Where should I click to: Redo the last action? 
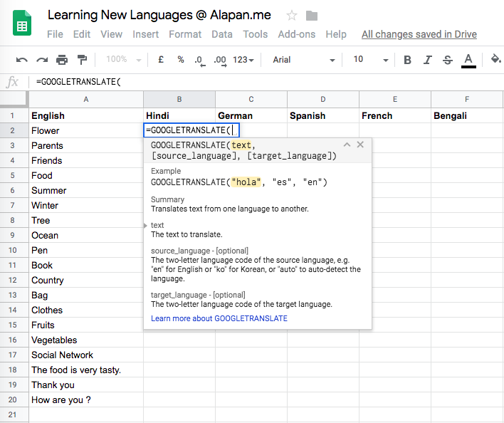pyautogui.click(x=42, y=60)
